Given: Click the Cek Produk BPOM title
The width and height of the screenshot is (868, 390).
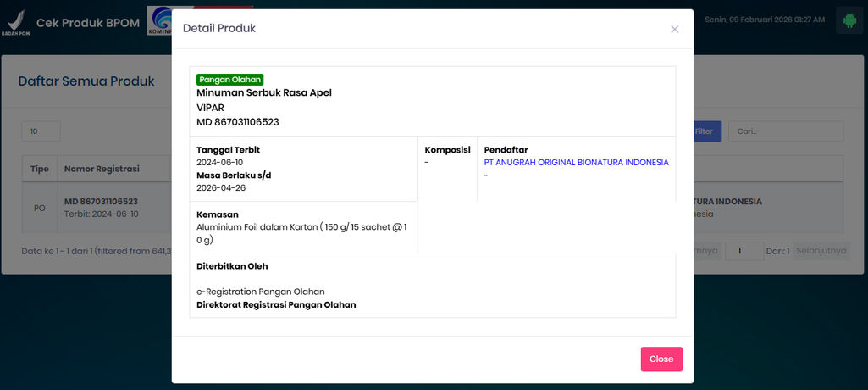Looking at the screenshot, I should (88, 22).
